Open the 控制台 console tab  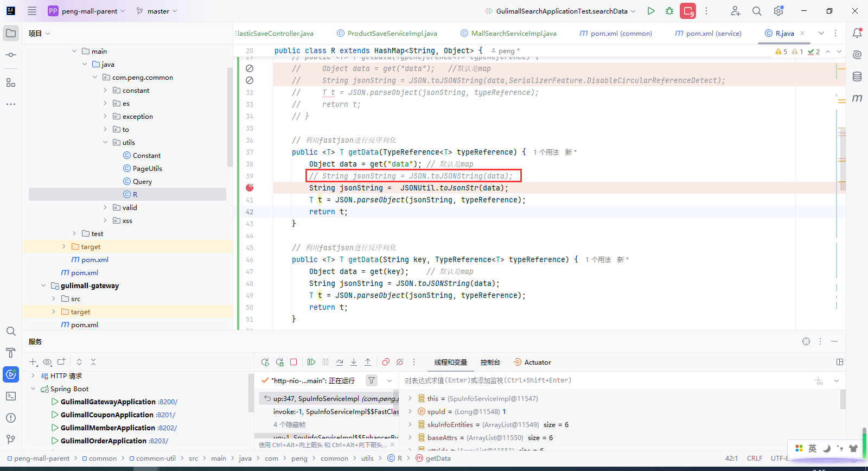490,362
